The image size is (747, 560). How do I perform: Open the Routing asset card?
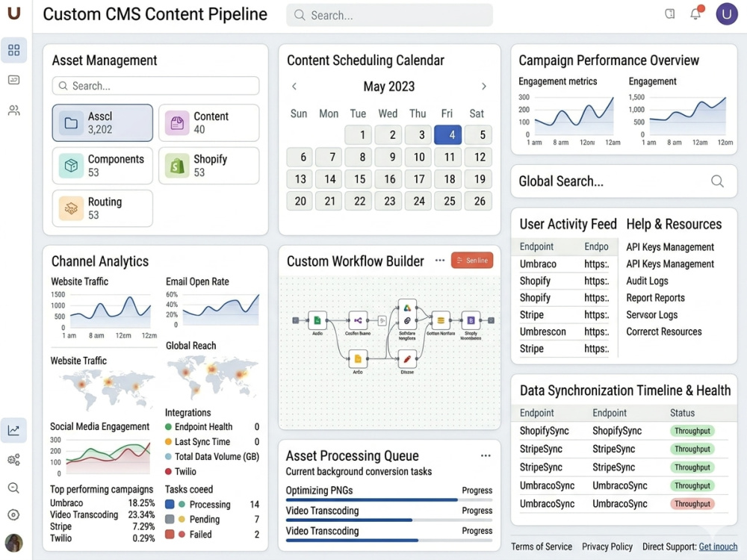tap(102, 208)
